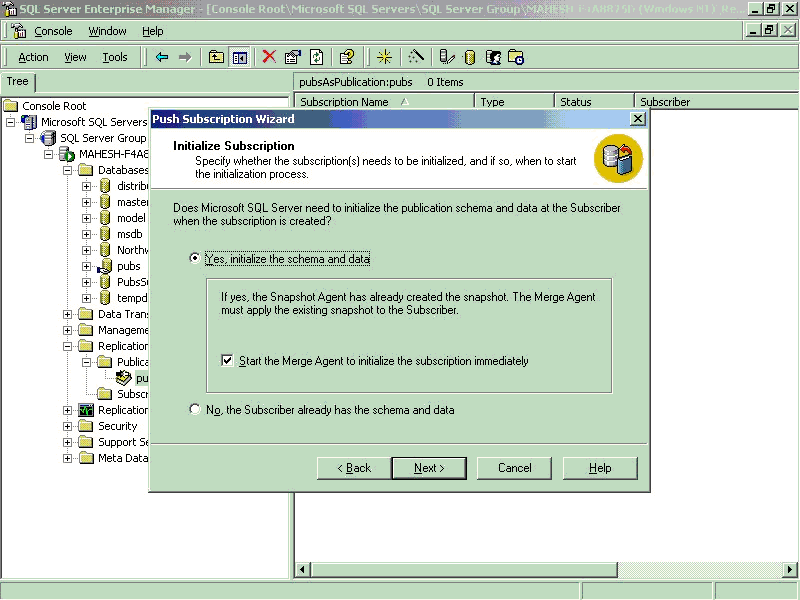Viewport: 800px width, 600px height.
Task: Click the horizontal scrollbar left arrow
Action: tap(303, 569)
